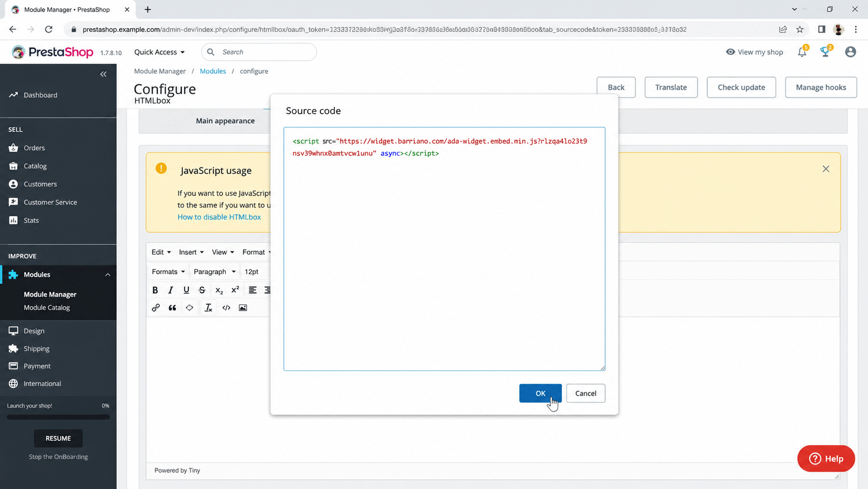Apply italic formatting in editor
This screenshot has height=489, width=868.
[170, 290]
